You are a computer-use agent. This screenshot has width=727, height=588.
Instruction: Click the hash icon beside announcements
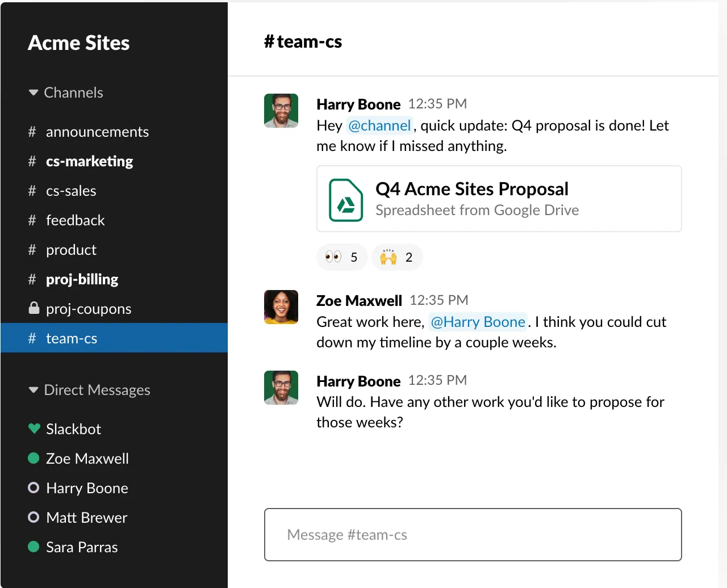[x=31, y=131]
